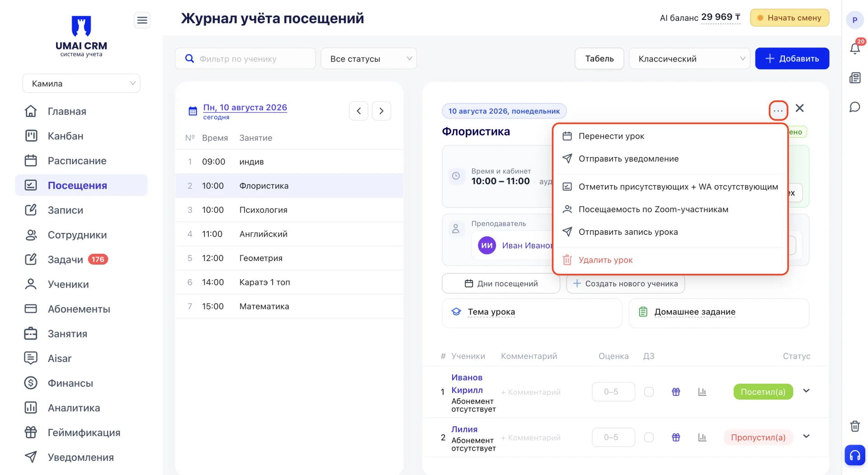Open Геймификация in the sidebar
The width and height of the screenshot is (868, 475).
click(x=81, y=432)
